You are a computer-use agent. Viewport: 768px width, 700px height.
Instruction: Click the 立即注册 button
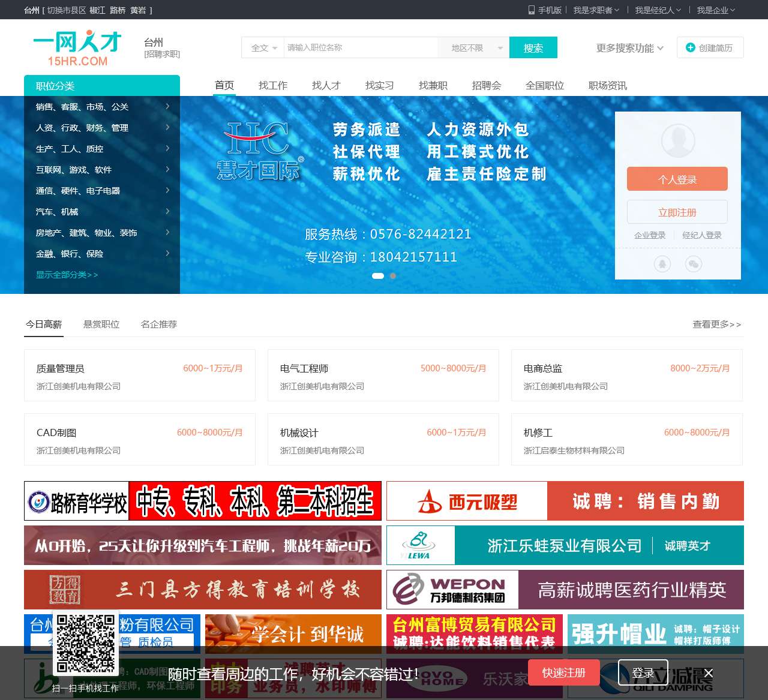(x=677, y=212)
